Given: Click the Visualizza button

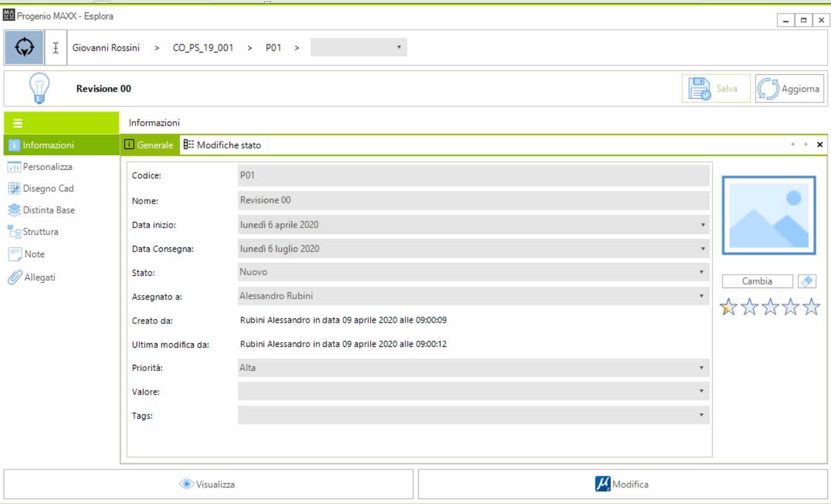Looking at the screenshot, I should (209, 484).
